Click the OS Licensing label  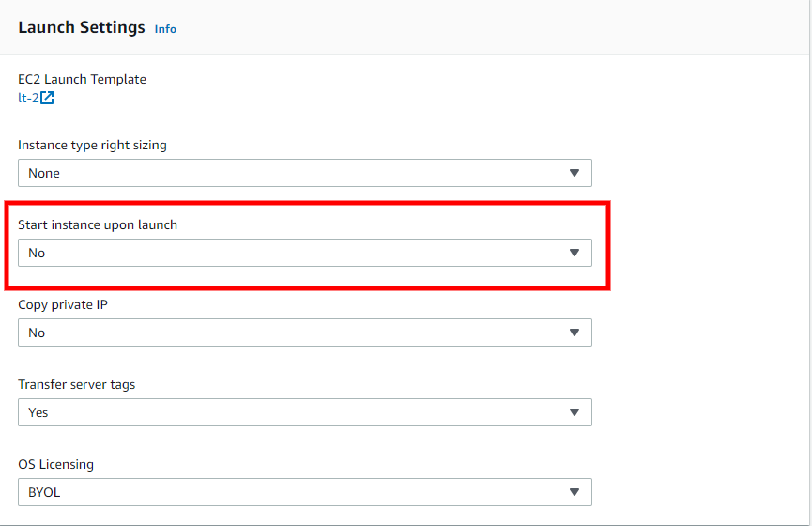56,464
